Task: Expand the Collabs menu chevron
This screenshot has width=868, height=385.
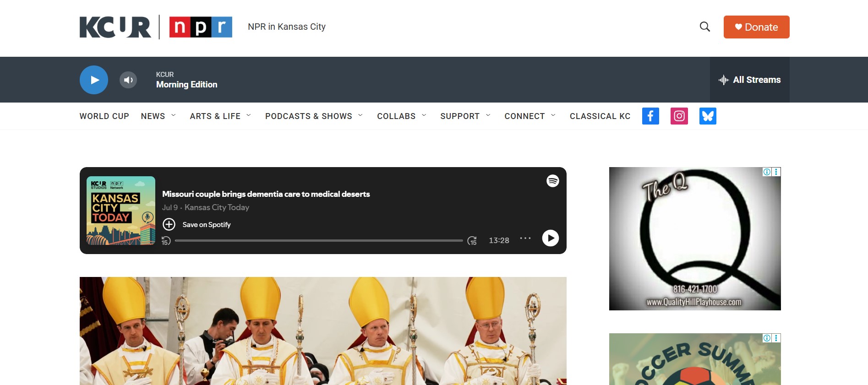Action: [424, 116]
